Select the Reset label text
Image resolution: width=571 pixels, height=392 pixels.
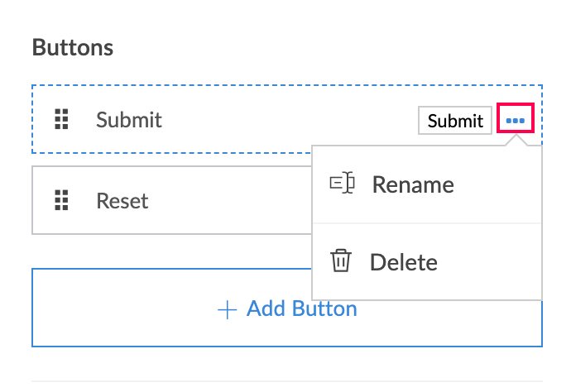pos(122,201)
